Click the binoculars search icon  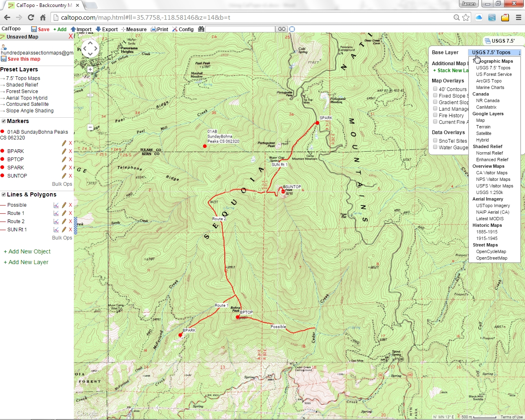coord(201,29)
